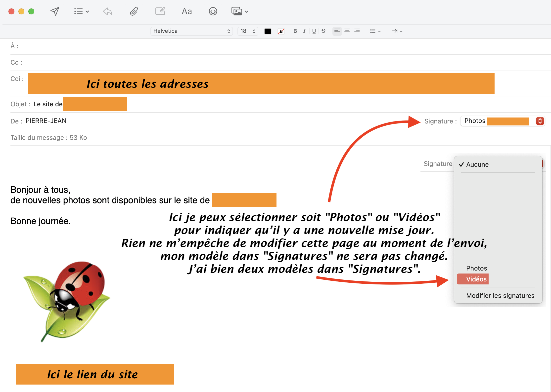Choose Aucune in the signature menu
Image resolution: width=551 pixels, height=392 pixels.
pyautogui.click(x=477, y=164)
